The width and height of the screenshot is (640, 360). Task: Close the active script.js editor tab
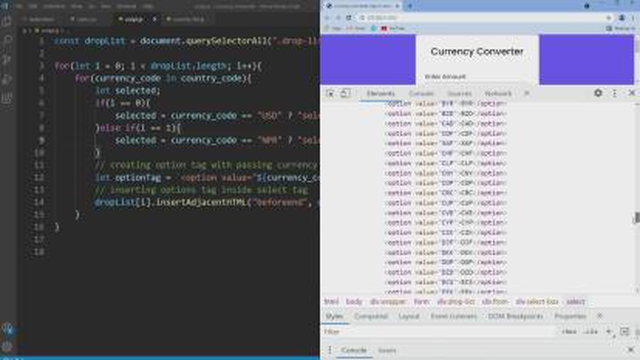[154, 19]
